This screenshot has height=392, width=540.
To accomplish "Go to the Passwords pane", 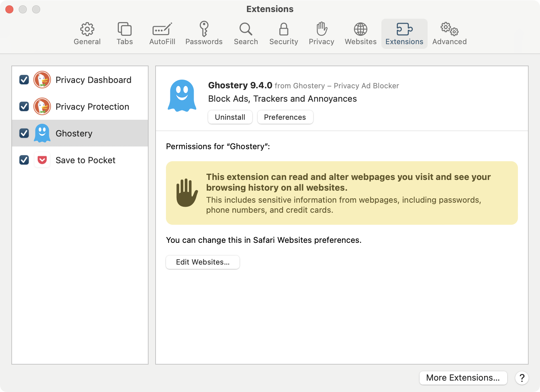I will pos(204,34).
